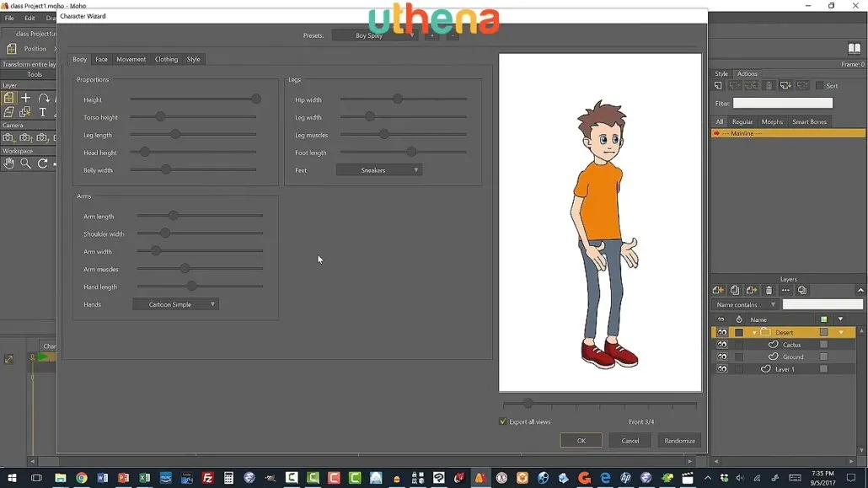Click the New Action icon in Actions panel
Viewport: 868px width, 488px height.
pyautogui.click(x=718, y=86)
